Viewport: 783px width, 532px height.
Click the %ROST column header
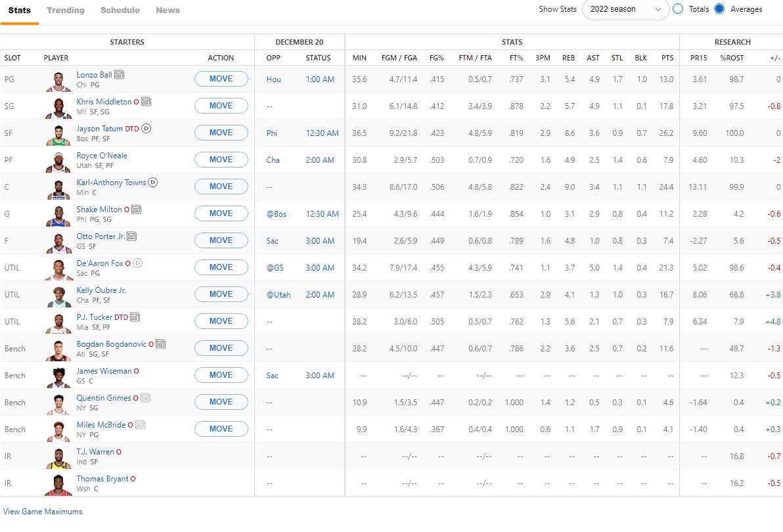[732, 58]
